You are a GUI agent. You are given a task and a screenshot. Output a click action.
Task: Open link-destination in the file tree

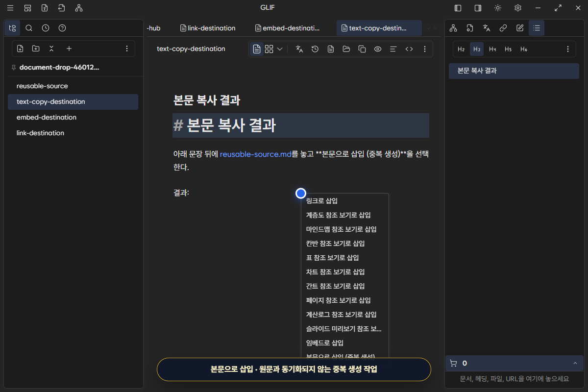click(73, 133)
